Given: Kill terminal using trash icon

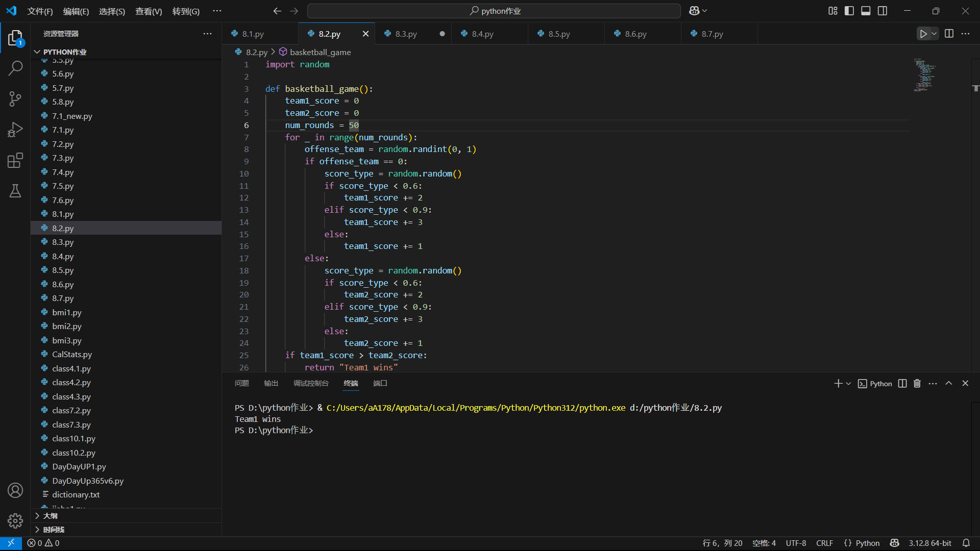Looking at the screenshot, I should [917, 383].
